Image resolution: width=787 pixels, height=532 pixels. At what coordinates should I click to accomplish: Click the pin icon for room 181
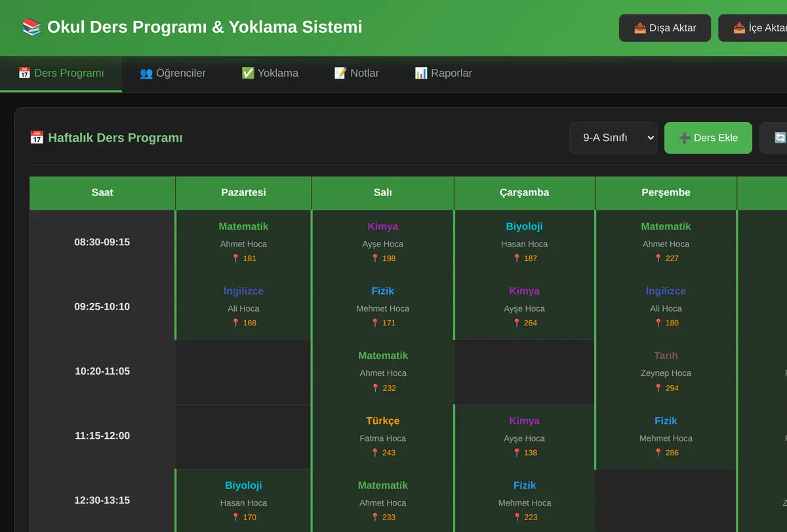pos(236,258)
